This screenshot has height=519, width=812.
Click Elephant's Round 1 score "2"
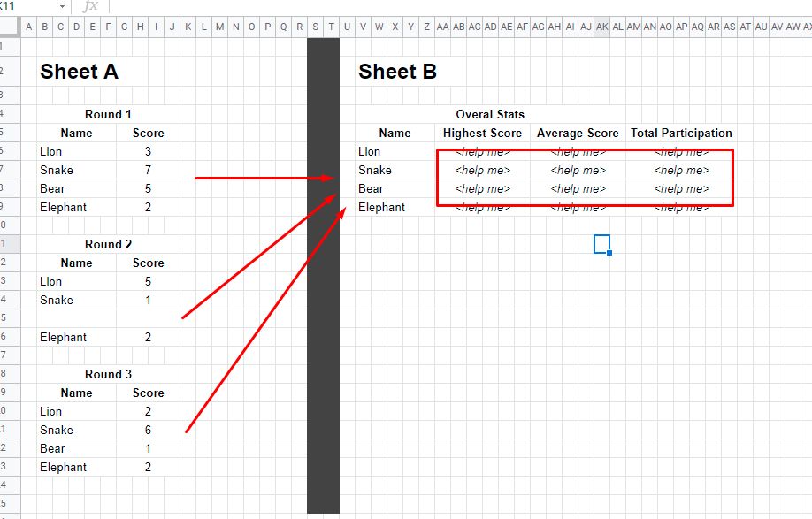coord(148,208)
